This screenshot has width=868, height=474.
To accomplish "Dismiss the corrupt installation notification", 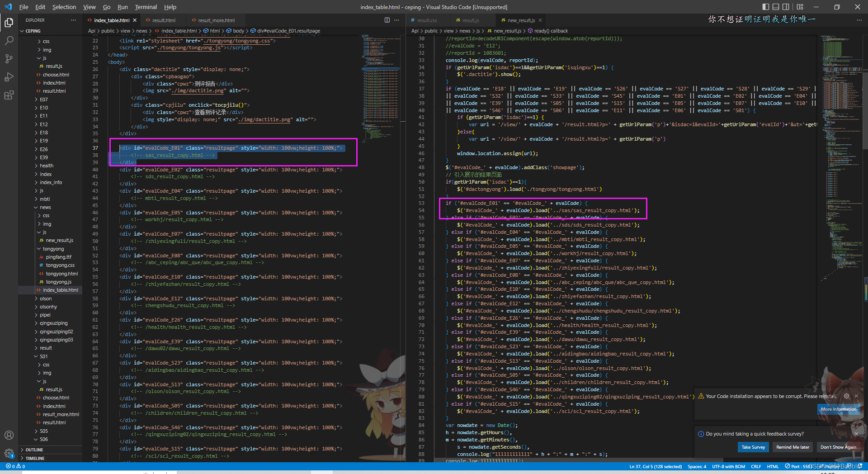I will click(x=856, y=396).
